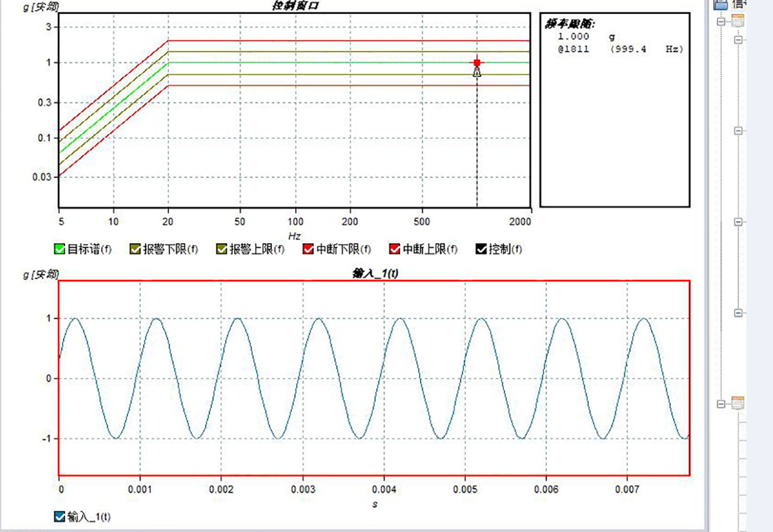Toggle the 中断上限(f) checkbox

[x=395, y=249]
